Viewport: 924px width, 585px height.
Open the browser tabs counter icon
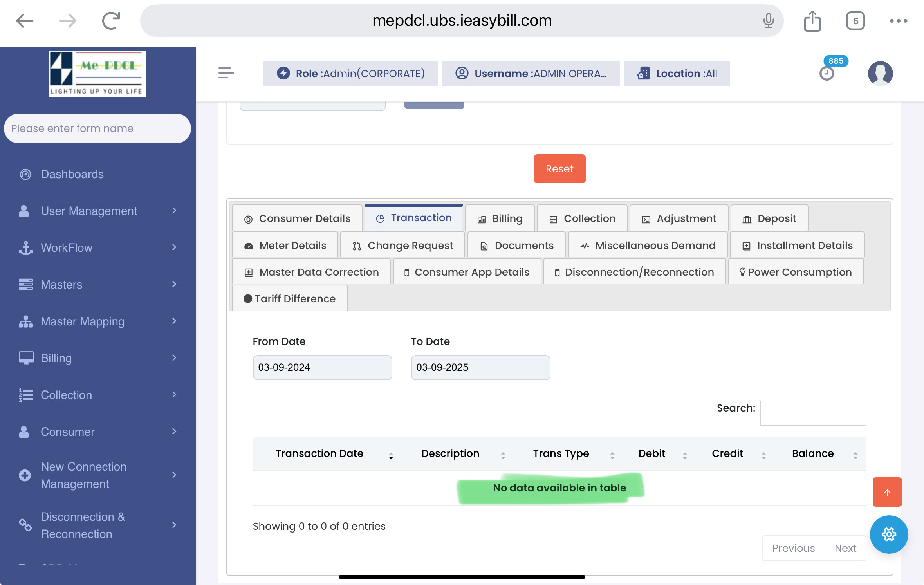pyautogui.click(x=855, y=21)
